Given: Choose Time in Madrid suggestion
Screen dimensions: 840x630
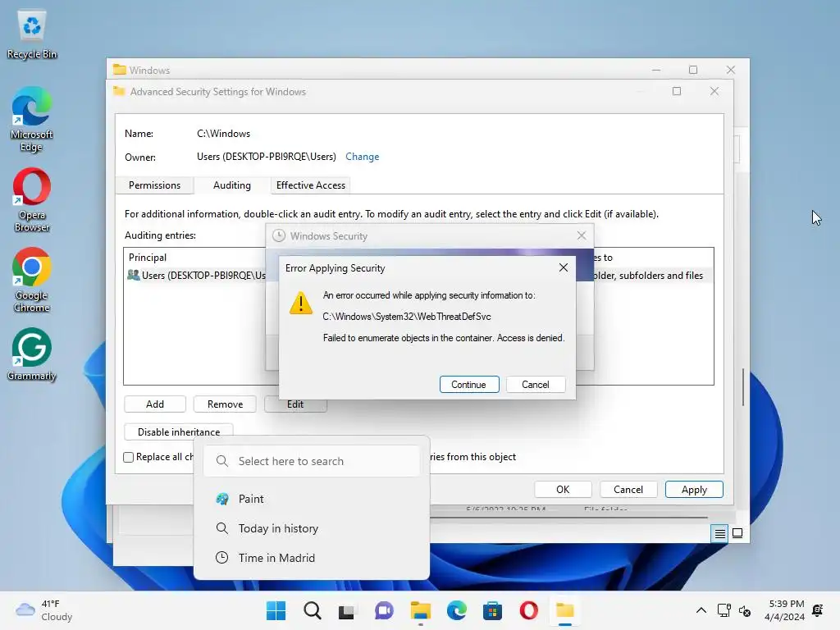Looking at the screenshot, I should (x=312, y=558).
